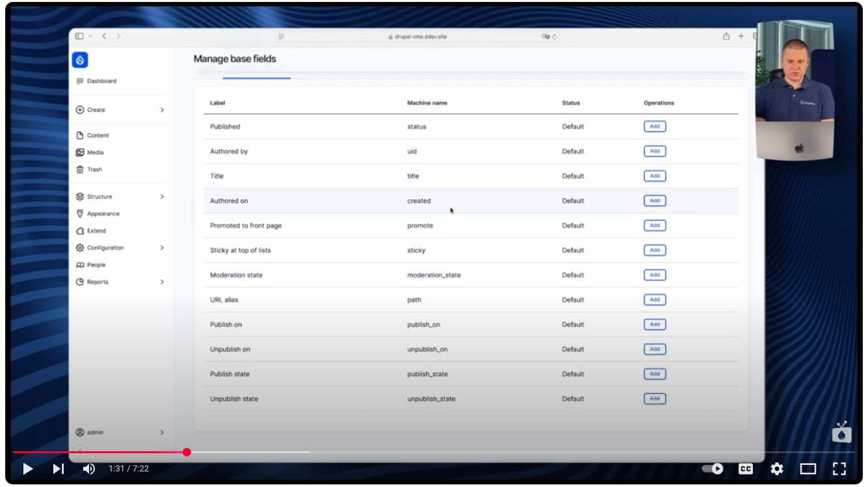Image resolution: width=868 pixels, height=487 pixels.
Task: Toggle the autoplay switch
Action: (x=713, y=468)
